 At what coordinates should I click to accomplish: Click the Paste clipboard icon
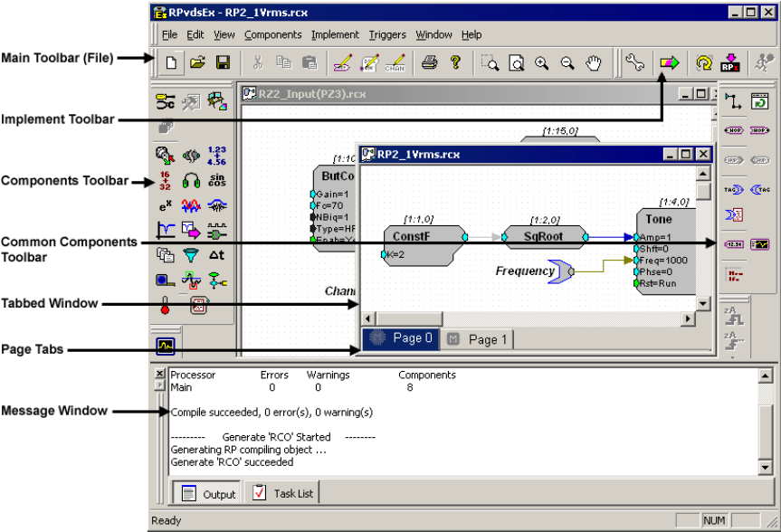(x=310, y=62)
